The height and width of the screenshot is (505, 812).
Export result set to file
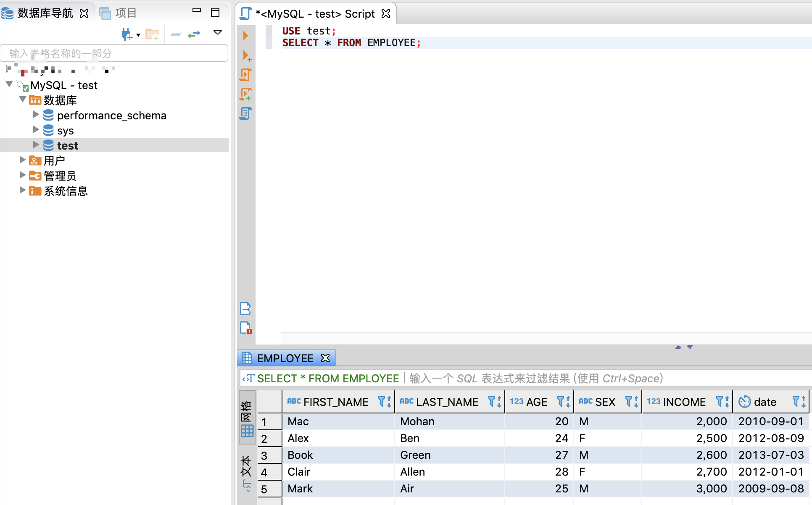click(245, 308)
